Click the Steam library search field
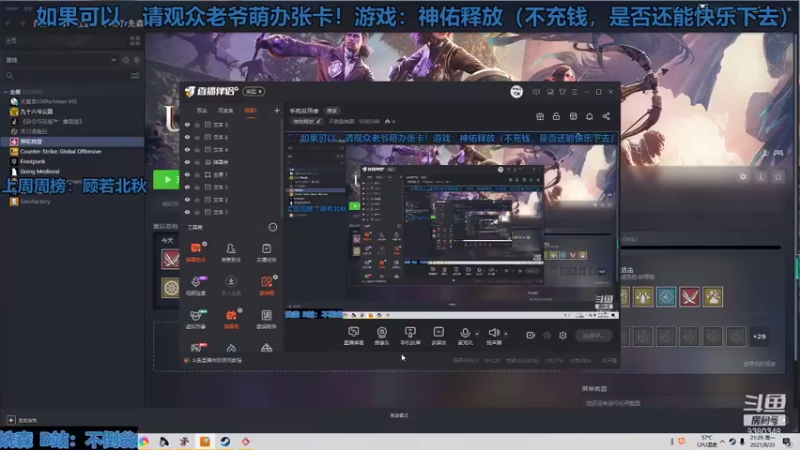Viewport: 800px width, 450px height. 66,76
